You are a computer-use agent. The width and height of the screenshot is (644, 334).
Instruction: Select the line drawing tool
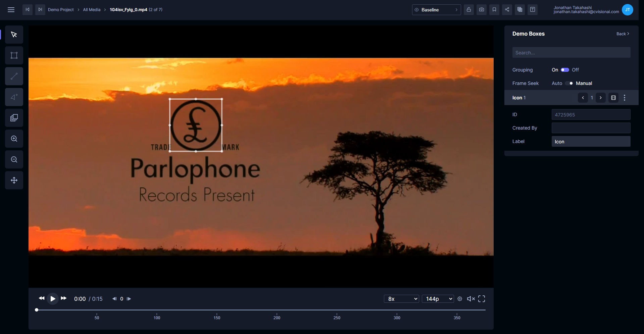pos(14,76)
